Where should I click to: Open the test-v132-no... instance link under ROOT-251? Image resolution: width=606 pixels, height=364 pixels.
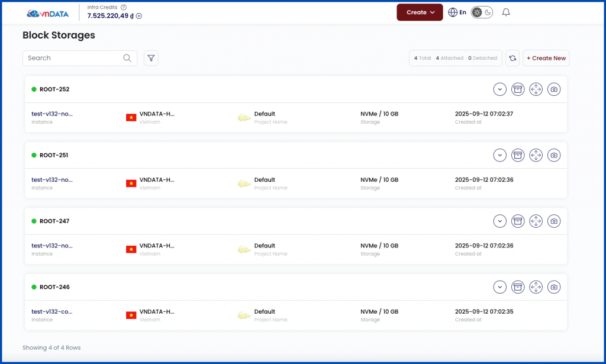tap(52, 180)
